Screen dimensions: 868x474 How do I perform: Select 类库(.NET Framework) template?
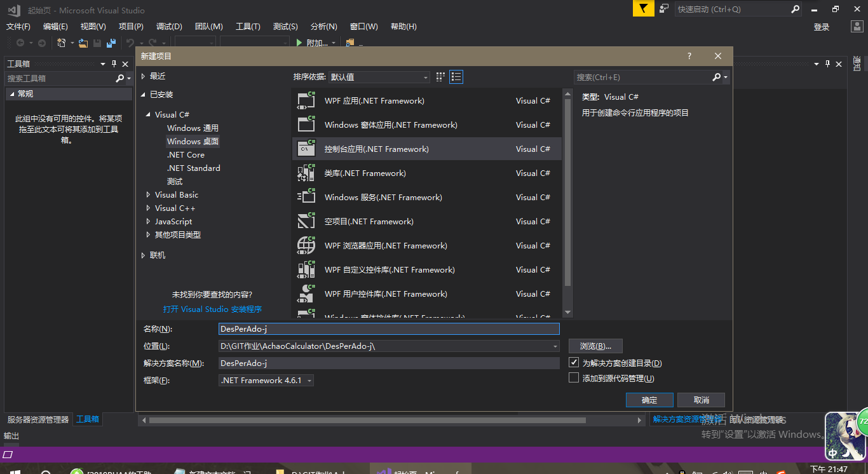pos(426,173)
